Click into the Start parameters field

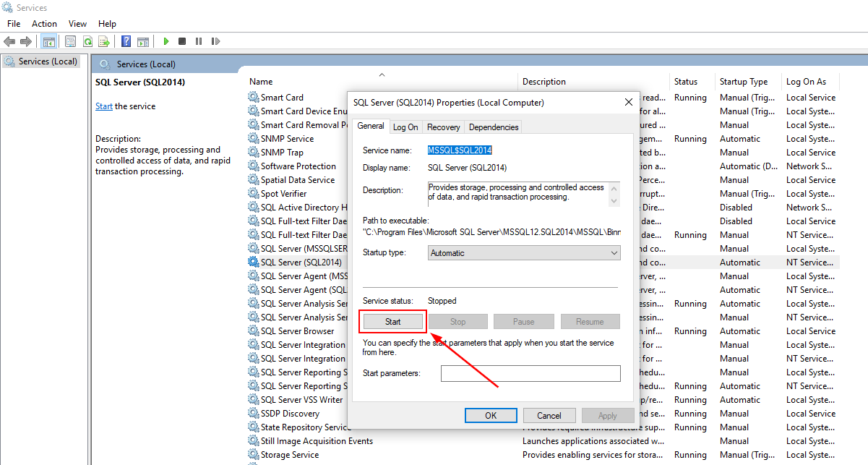pyautogui.click(x=530, y=373)
